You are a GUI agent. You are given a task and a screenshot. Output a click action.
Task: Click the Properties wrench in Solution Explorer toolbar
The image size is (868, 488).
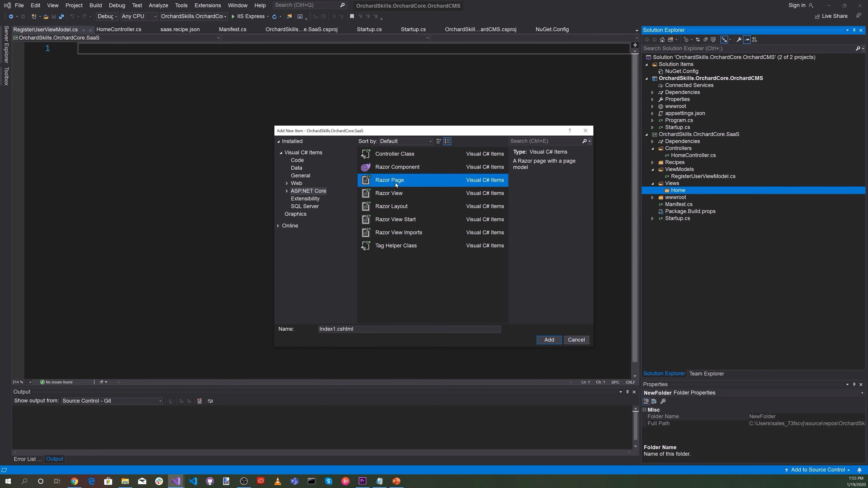[739, 40]
